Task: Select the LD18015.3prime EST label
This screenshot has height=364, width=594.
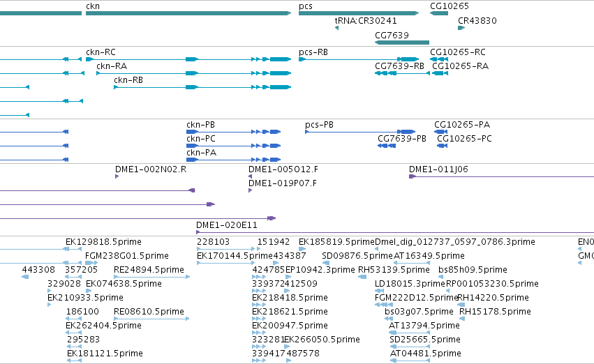Action: [x=410, y=283]
